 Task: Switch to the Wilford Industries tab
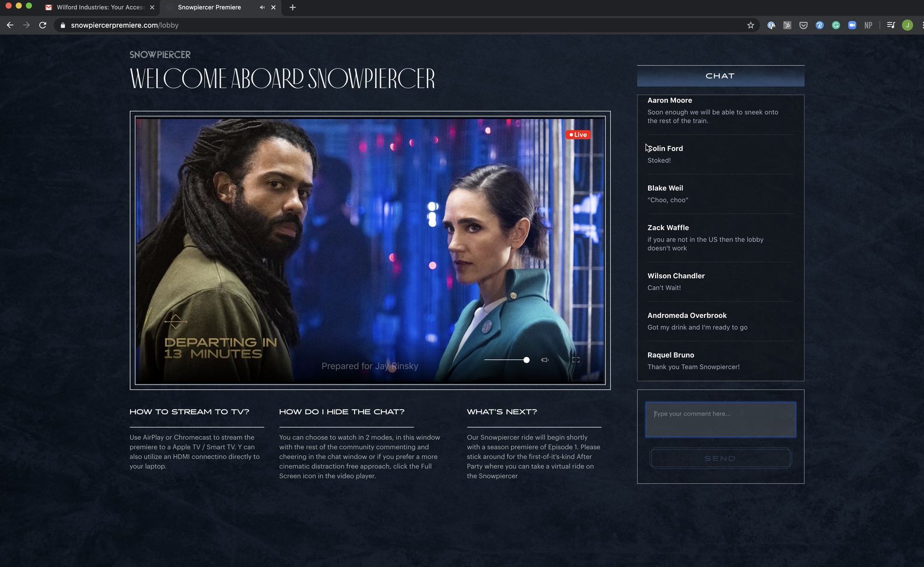pyautogui.click(x=100, y=8)
